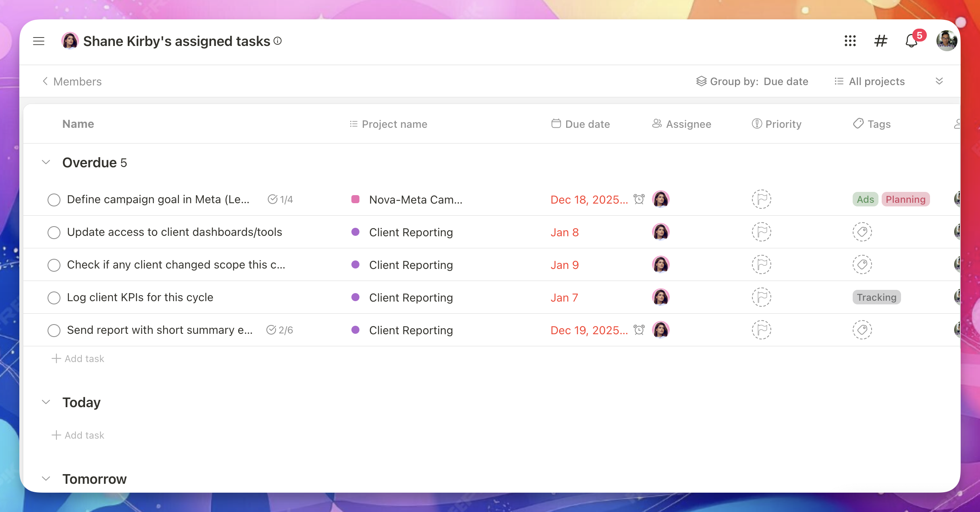Open the All projects filter

pos(869,81)
